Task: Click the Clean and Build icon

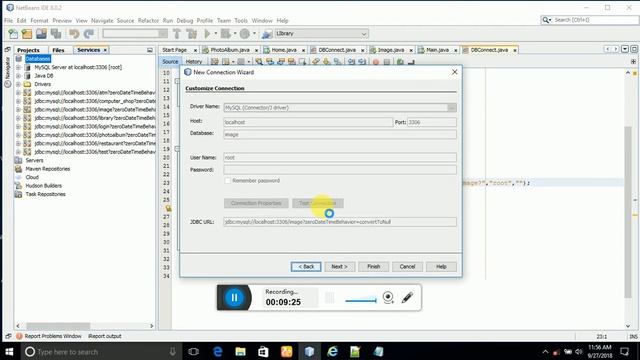Action: [191, 33]
